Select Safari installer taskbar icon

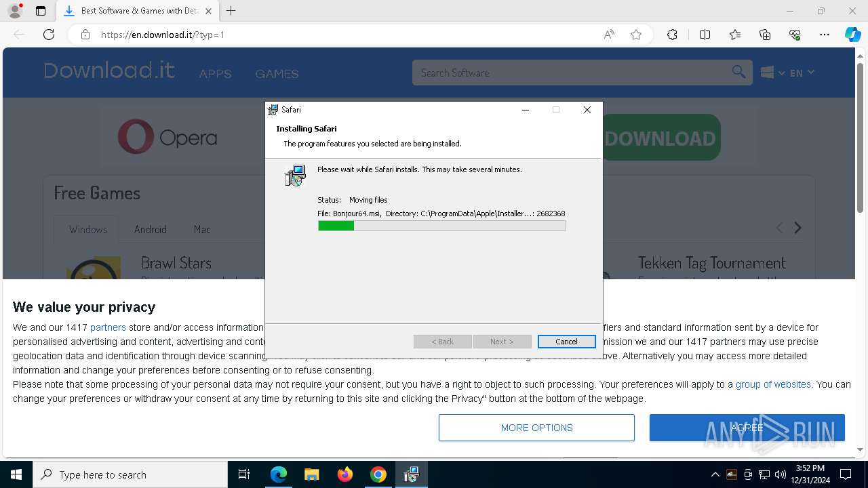click(411, 474)
